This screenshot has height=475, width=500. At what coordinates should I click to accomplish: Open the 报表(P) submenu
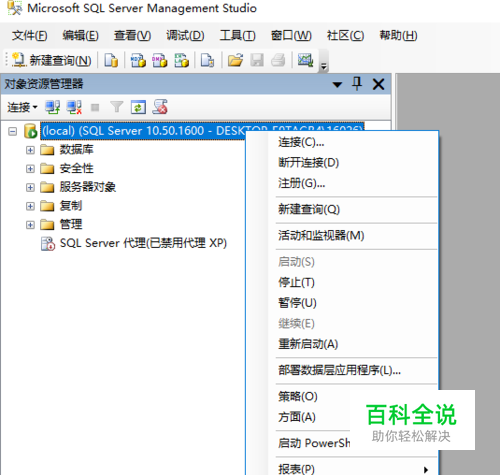tap(342, 468)
